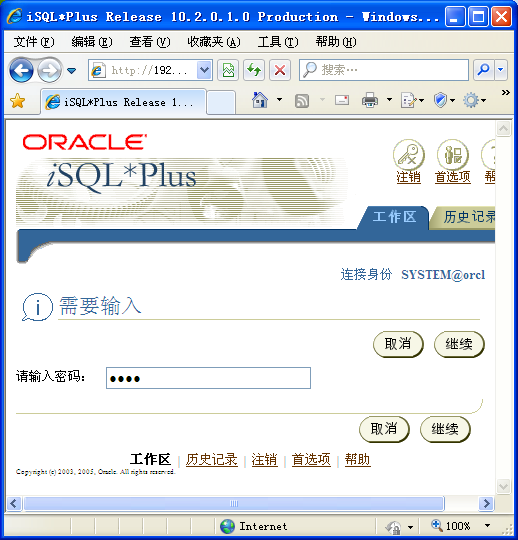Go to Home page icon

260,100
